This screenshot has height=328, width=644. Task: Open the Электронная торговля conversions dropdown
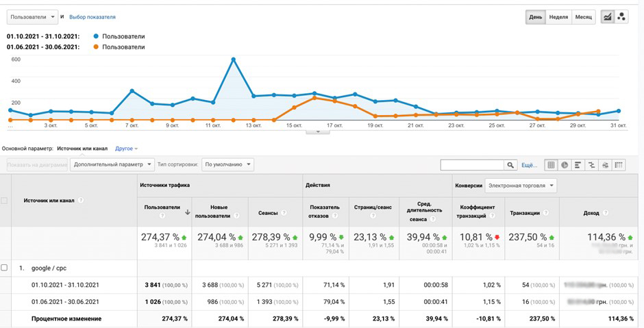(521, 186)
